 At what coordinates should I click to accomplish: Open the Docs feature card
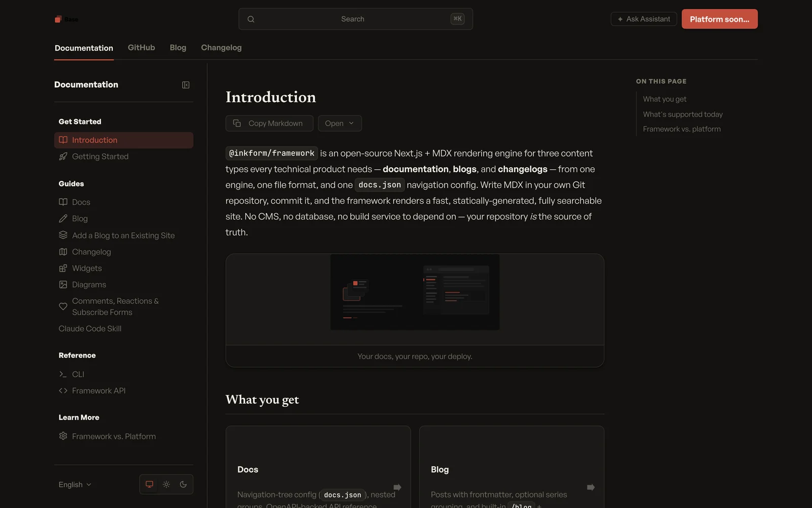pos(318,467)
